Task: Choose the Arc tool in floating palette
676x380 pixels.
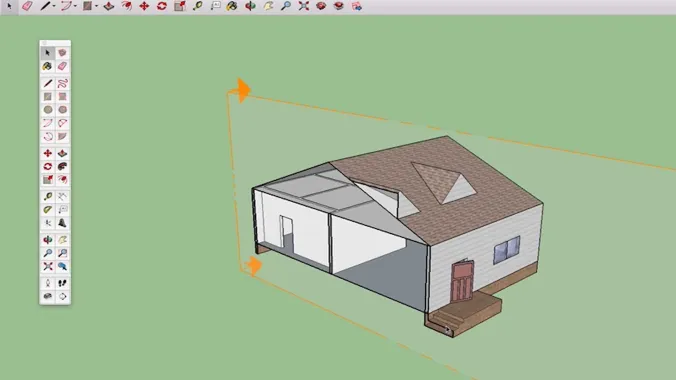Action: (x=48, y=123)
